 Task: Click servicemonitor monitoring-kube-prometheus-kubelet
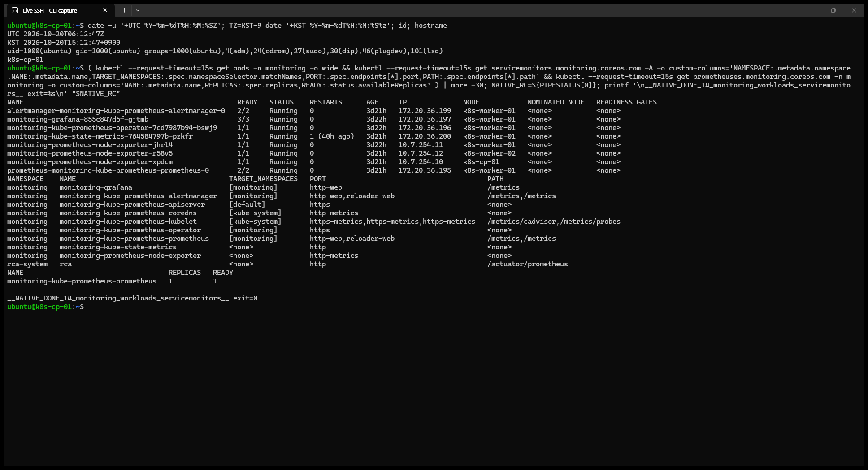(128, 222)
